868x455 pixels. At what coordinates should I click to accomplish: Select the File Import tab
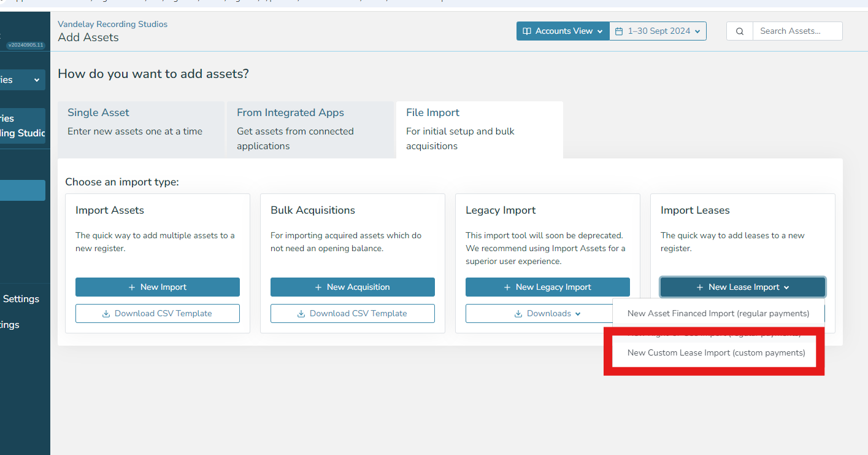(480, 130)
